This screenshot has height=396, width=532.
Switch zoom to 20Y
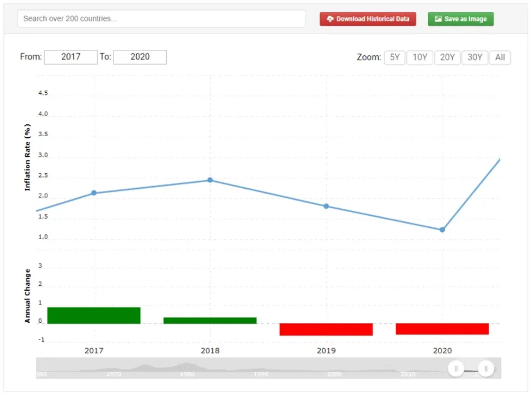[x=447, y=58]
